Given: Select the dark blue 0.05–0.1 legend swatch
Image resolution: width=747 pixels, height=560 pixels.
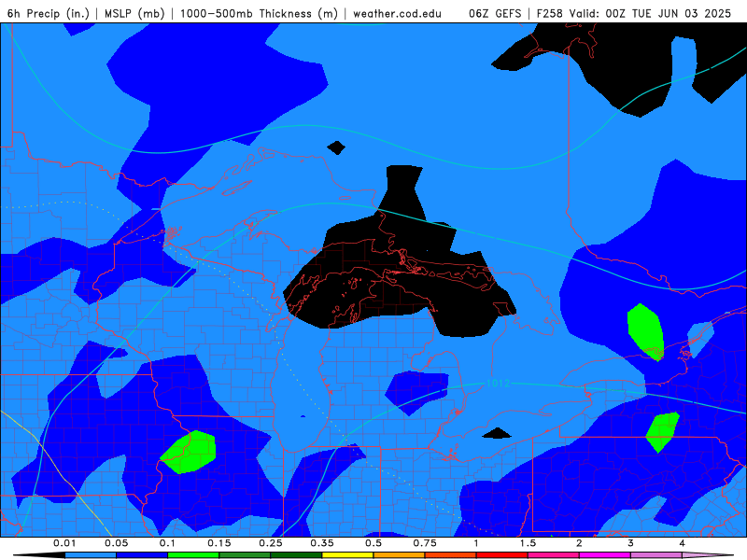Looking at the screenshot, I should point(142,555).
